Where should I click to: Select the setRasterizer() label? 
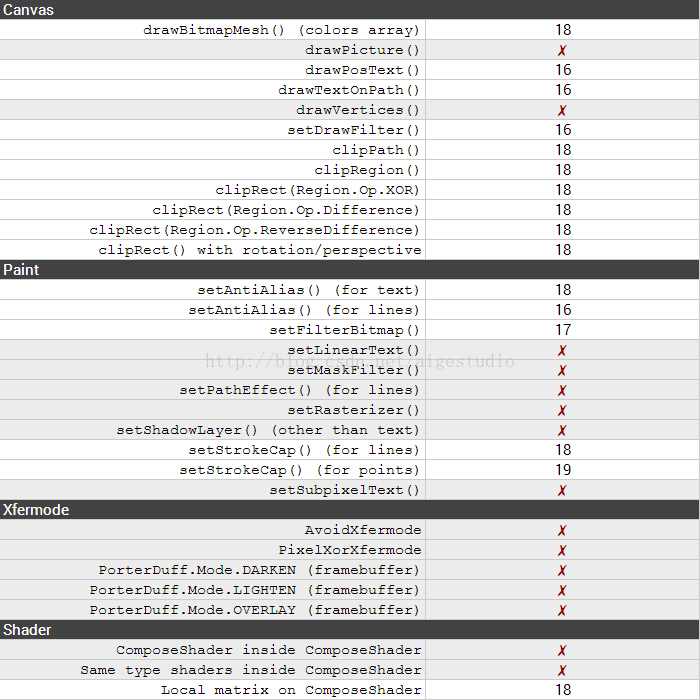(354, 410)
